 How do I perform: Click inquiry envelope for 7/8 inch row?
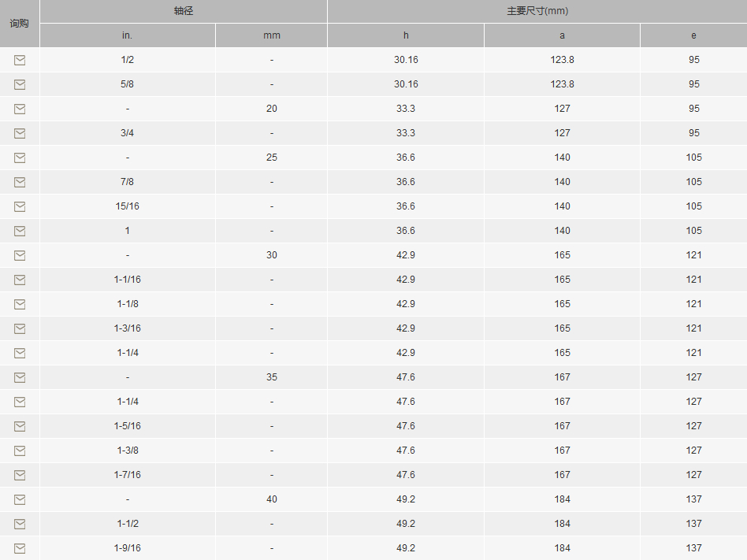[x=20, y=182]
